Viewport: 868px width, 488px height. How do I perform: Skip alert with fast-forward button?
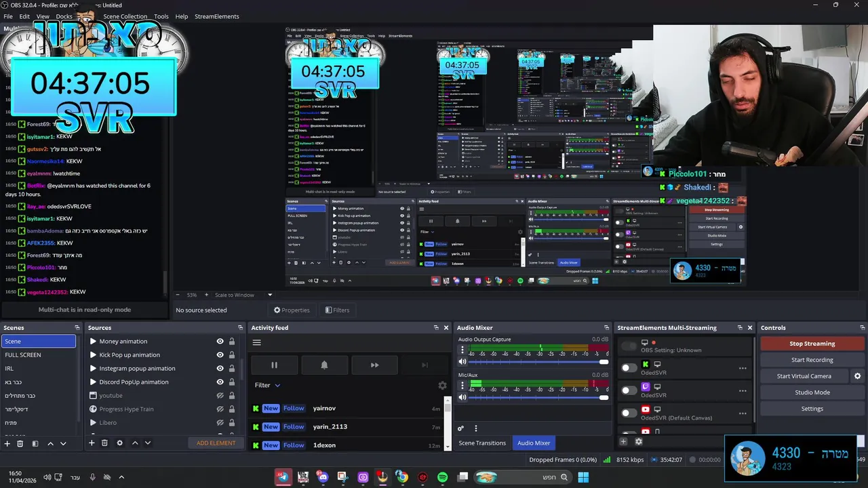(x=374, y=365)
